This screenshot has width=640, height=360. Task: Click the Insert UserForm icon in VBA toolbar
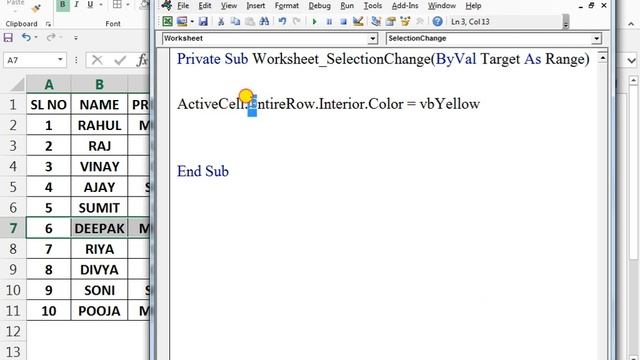(182, 22)
